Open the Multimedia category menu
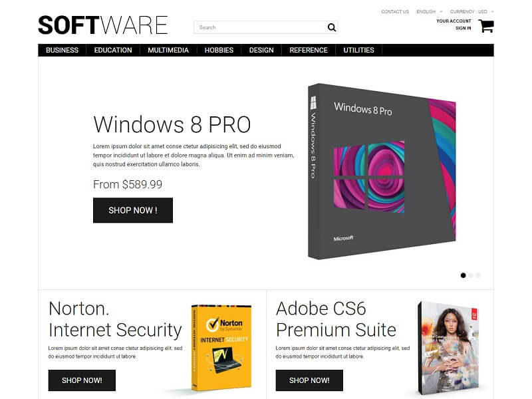This screenshot has height=399, width=532. click(x=168, y=51)
